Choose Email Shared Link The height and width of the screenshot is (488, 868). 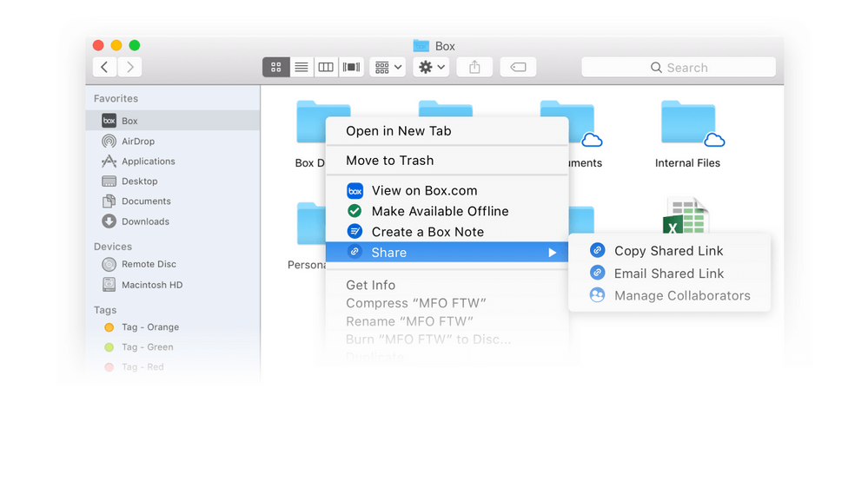(x=669, y=274)
